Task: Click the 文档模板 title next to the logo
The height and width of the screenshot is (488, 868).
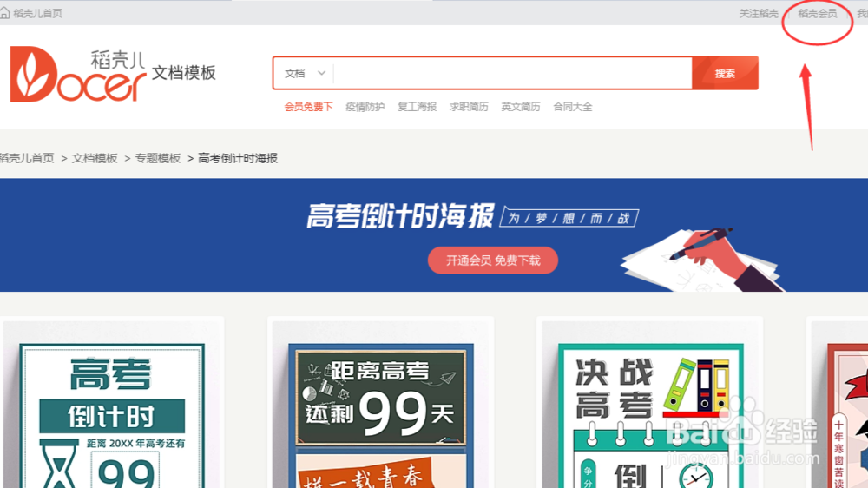Action: coord(184,73)
